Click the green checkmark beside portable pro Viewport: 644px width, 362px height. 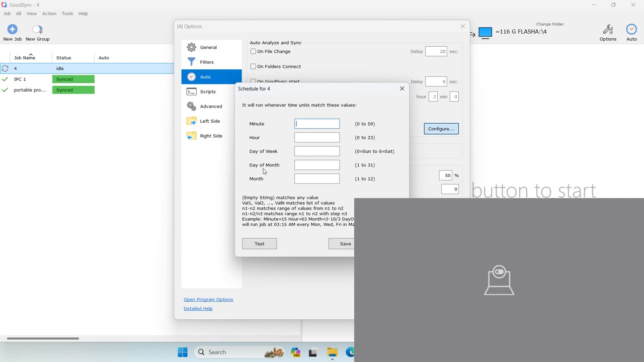point(5,90)
